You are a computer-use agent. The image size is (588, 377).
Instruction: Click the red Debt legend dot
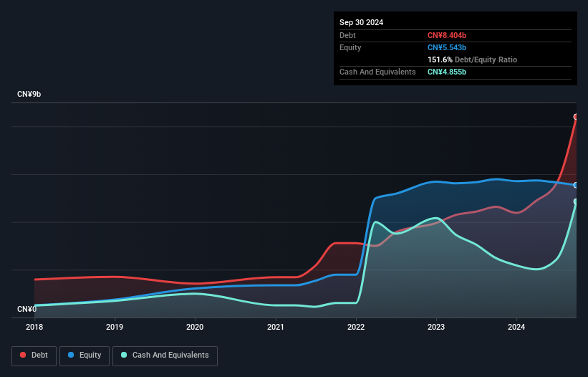[23, 355]
